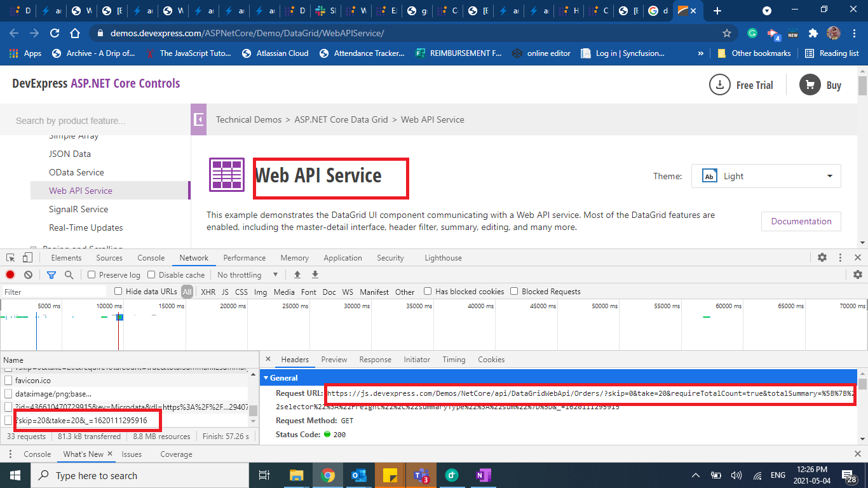This screenshot has width=868, height=488.
Task: Click the record network log button
Action: pyautogui.click(x=10, y=274)
